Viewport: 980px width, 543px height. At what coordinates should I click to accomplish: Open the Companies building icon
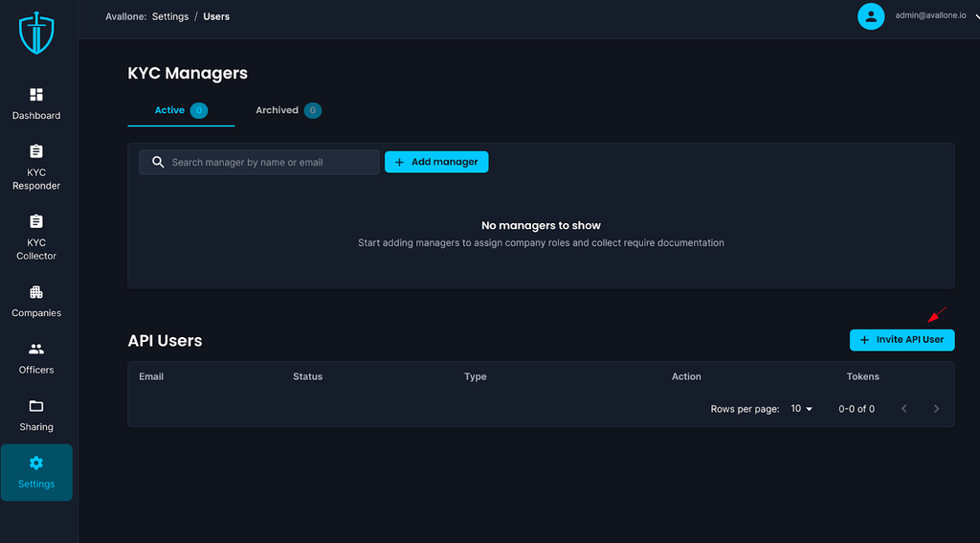36,292
